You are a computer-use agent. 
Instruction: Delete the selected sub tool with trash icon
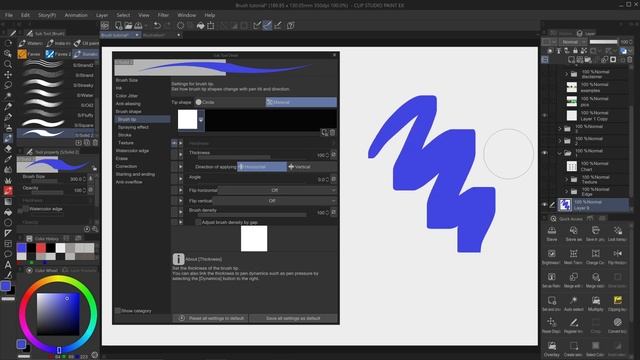tap(95, 142)
